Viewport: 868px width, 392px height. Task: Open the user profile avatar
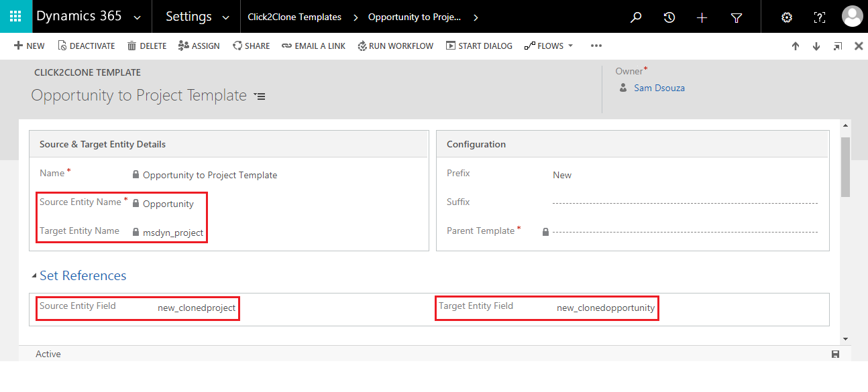click(x=853, y=16)
